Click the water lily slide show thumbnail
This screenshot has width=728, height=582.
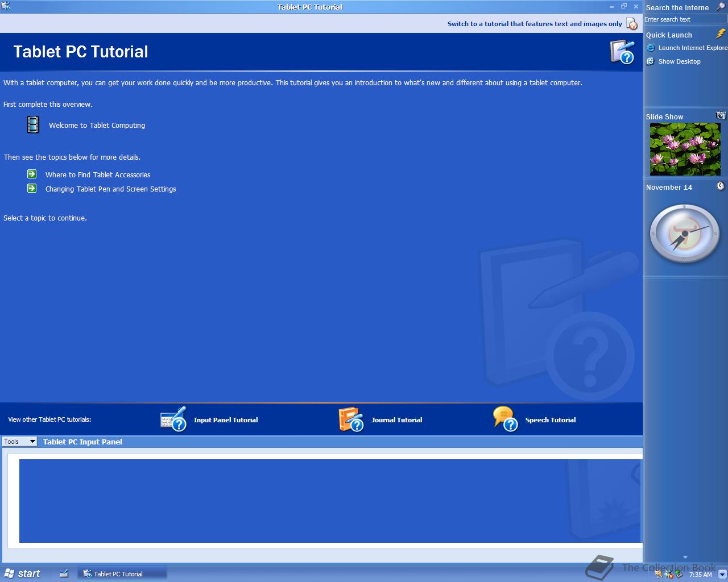pyautogui.click(x=685, y=149)
